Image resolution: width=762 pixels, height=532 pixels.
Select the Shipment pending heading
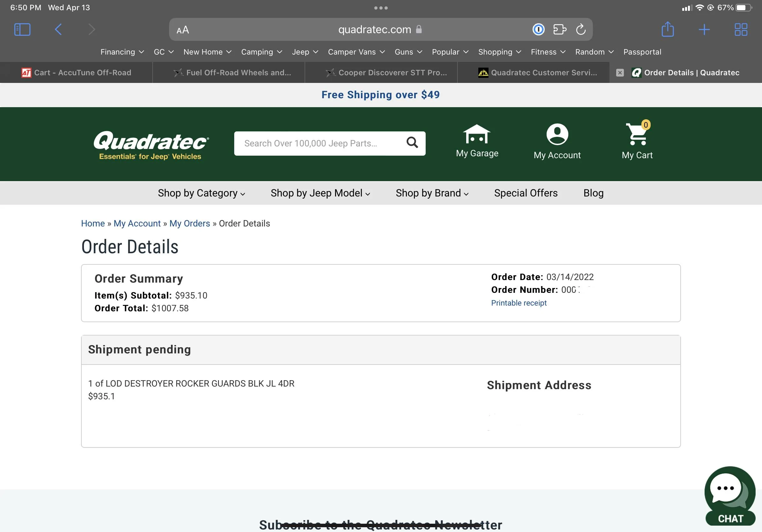(139, 350)
